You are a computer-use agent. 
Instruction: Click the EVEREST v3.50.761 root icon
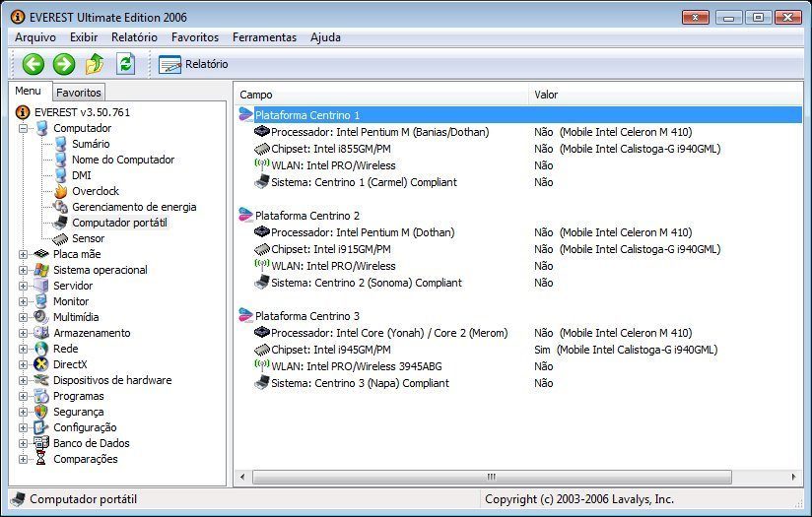tap(23, 112)
